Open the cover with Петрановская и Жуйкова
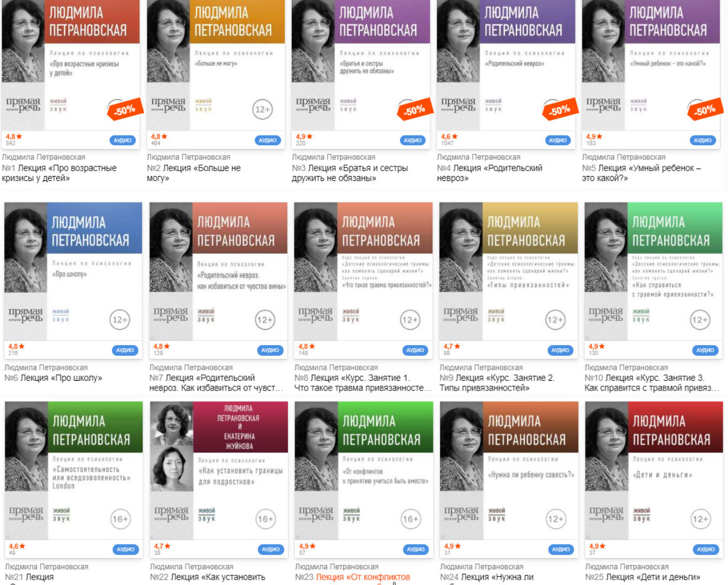The image size is (728, 585). click(219, 470)
